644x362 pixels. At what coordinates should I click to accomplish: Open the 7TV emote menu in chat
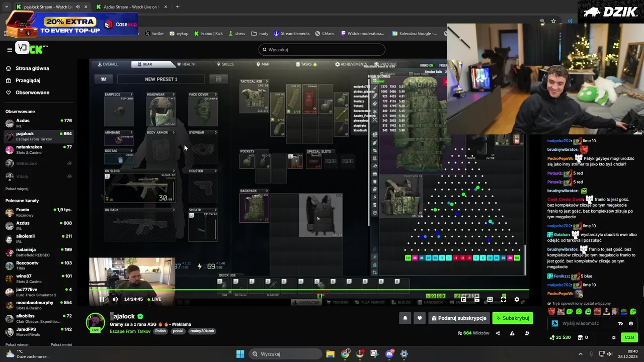click(621, 323)
